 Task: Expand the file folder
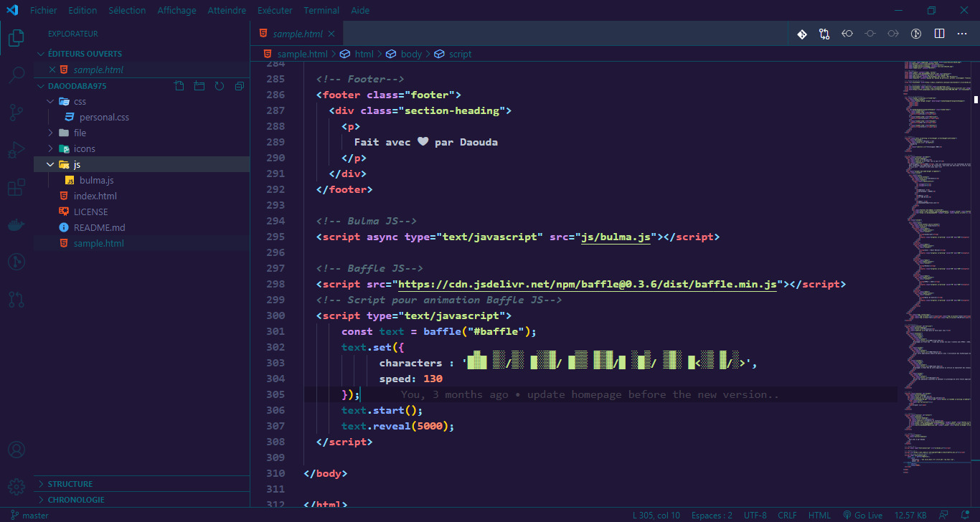142,133
